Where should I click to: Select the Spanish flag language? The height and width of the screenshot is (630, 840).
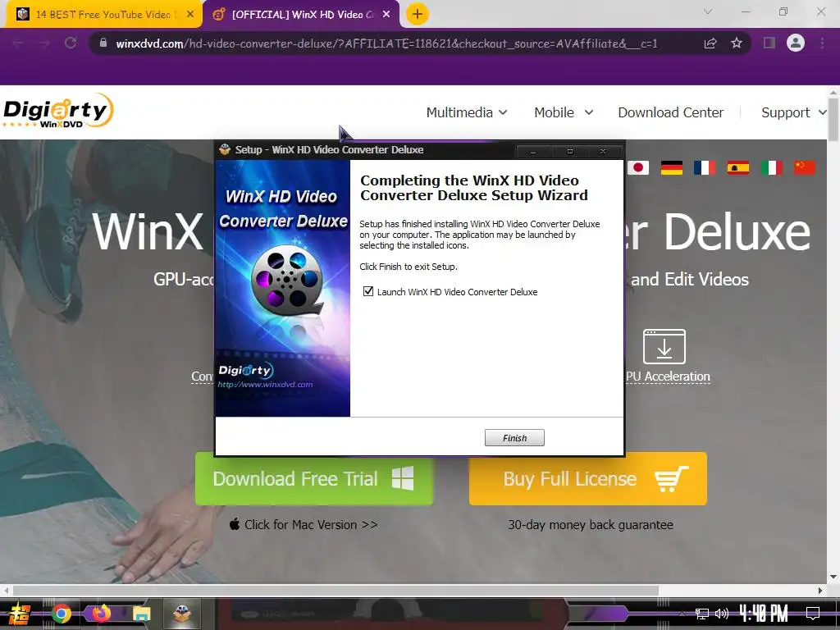click(x=737, y=167)
